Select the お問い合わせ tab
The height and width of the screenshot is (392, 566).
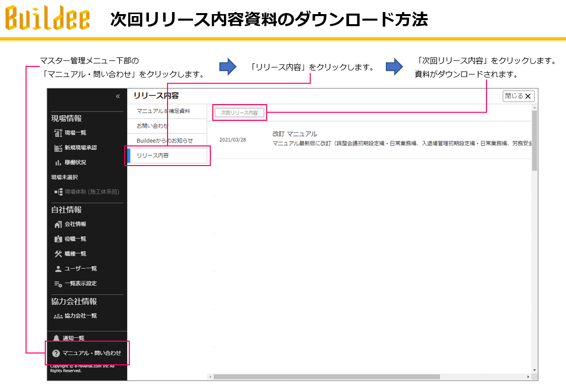152,126
